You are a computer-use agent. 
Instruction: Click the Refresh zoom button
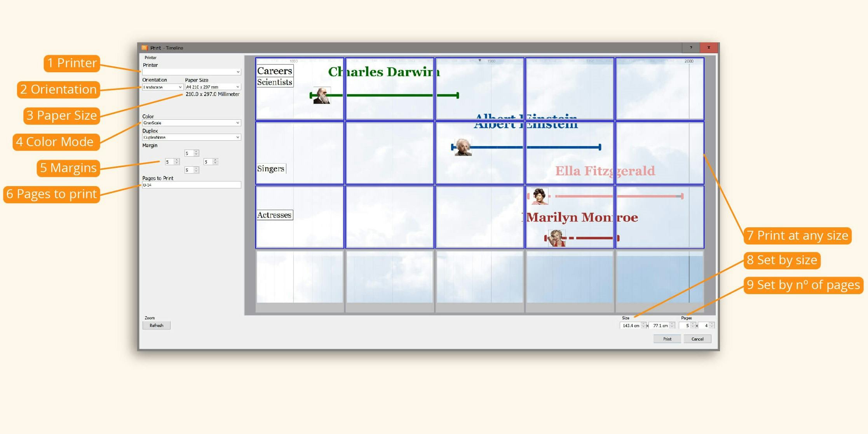(x=156, y=325)
